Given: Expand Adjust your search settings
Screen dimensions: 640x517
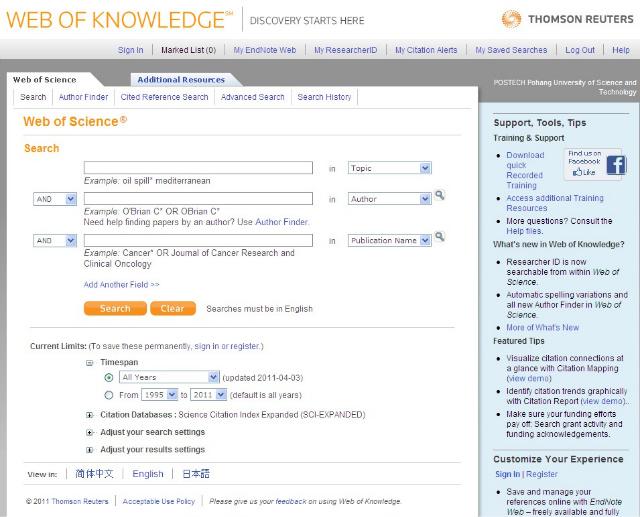Looking at the screenshot, I should pos(89,433).
